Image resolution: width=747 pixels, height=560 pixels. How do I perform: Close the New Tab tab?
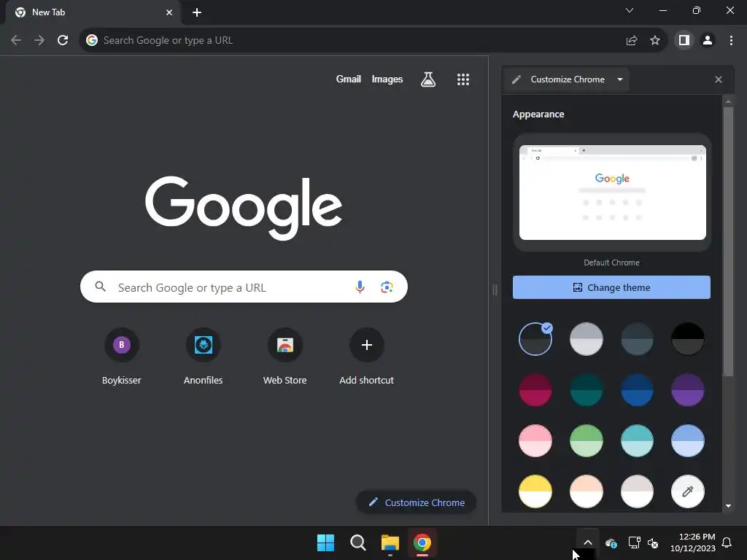(169, 12)
